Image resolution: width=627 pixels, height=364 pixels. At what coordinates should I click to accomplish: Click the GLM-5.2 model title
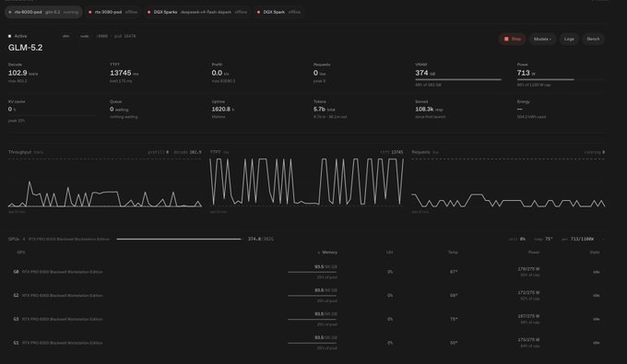[x=25, y=48]
